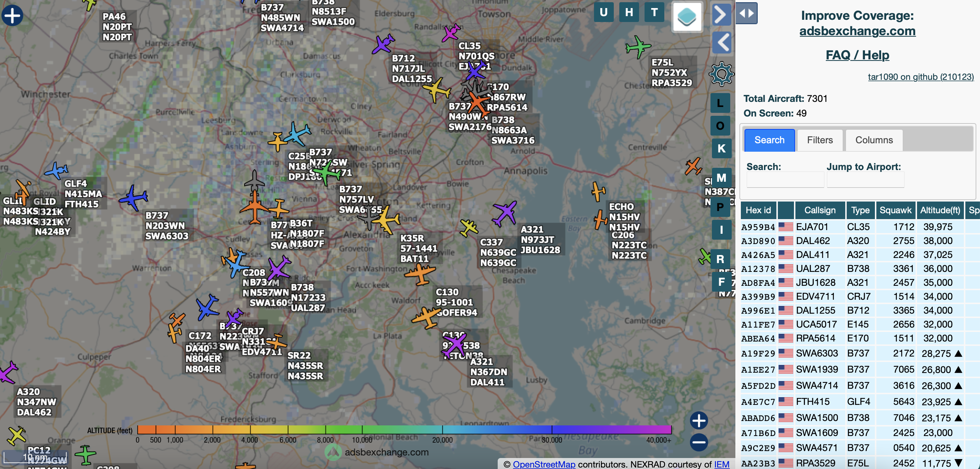Toggle the L labels button

(720, 103)
